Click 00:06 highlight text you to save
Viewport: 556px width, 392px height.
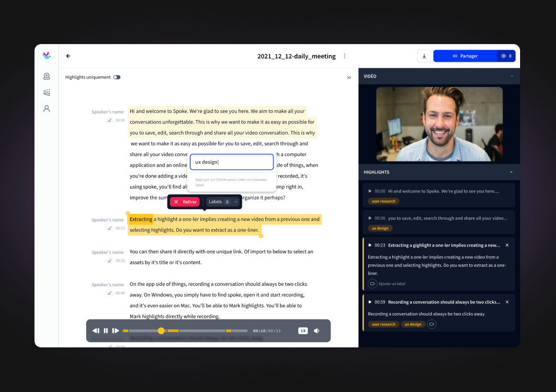click(447, 218)
